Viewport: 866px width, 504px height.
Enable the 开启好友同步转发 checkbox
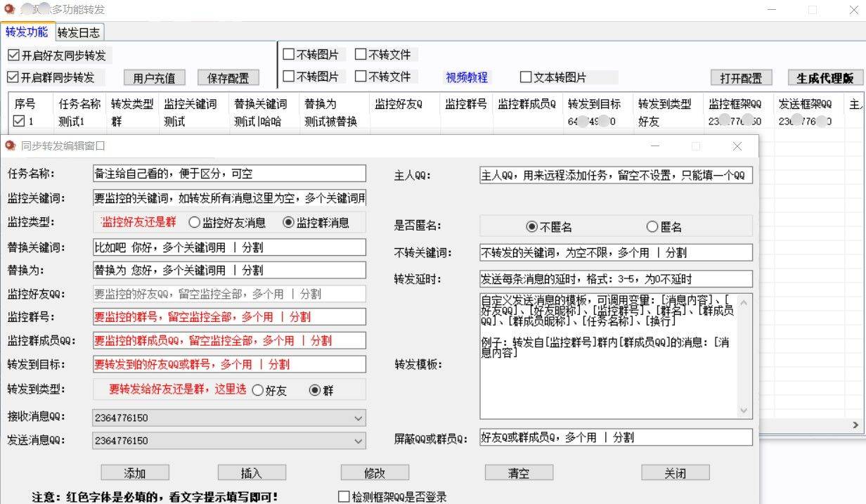pyautogui.click(x=13, y=55)
